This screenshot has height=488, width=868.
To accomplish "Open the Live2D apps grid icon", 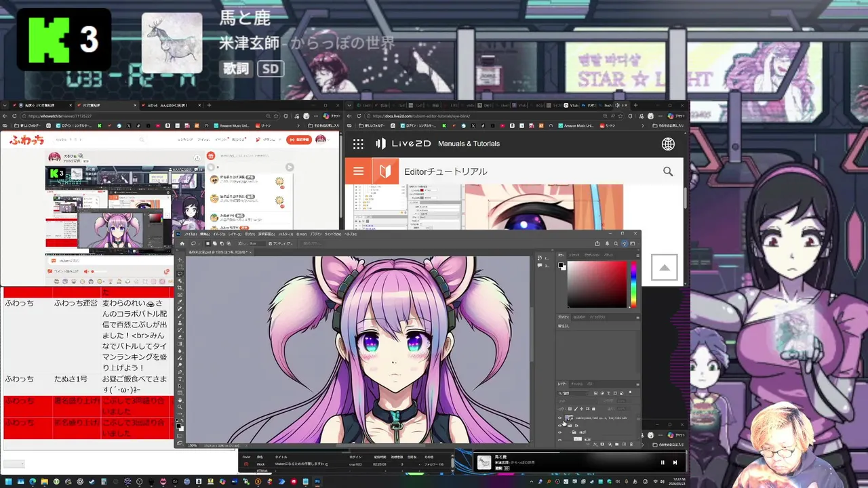I will click(x=358, y=144).
